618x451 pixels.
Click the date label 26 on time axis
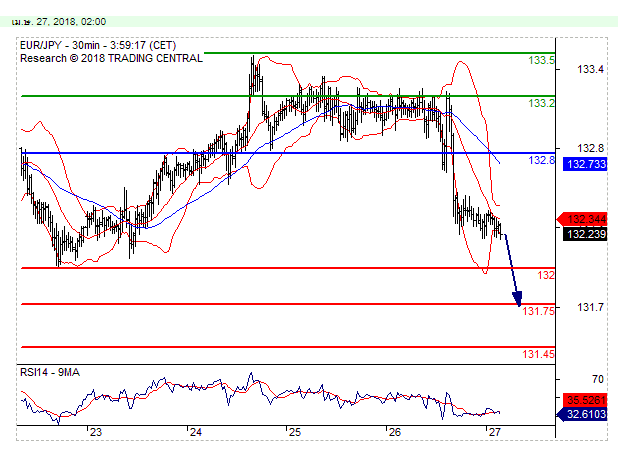coord(395,432)
